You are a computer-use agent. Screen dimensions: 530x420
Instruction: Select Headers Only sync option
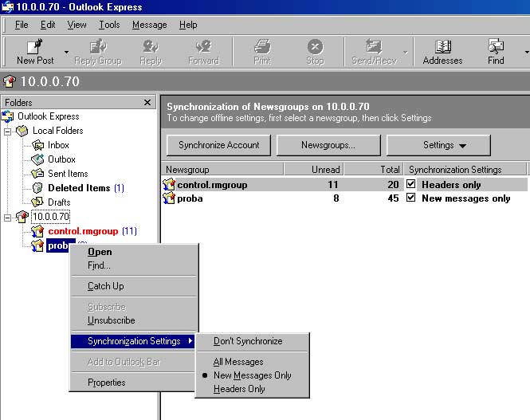coord(252,389)
